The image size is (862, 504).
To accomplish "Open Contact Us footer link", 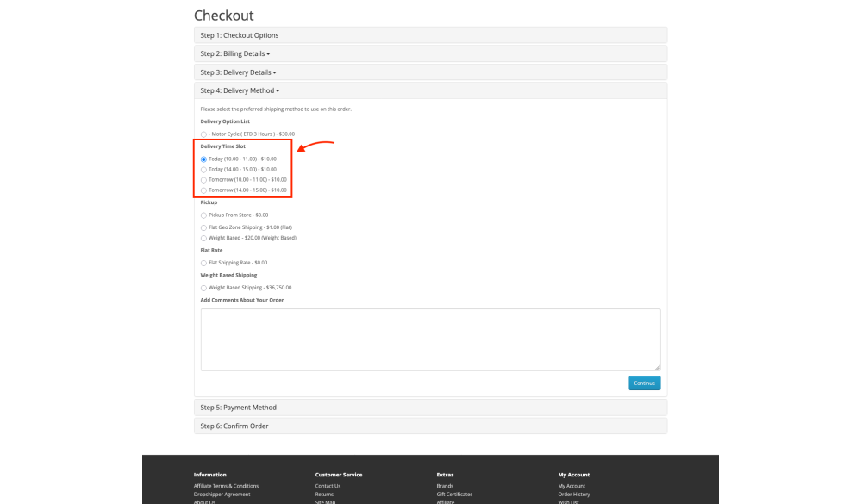I will (x=328, y=486).
